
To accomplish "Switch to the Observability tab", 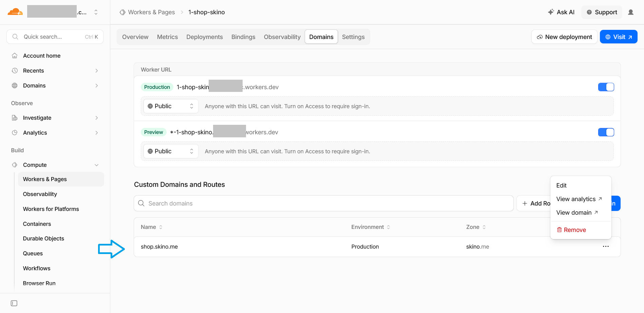I will (282, 37).
